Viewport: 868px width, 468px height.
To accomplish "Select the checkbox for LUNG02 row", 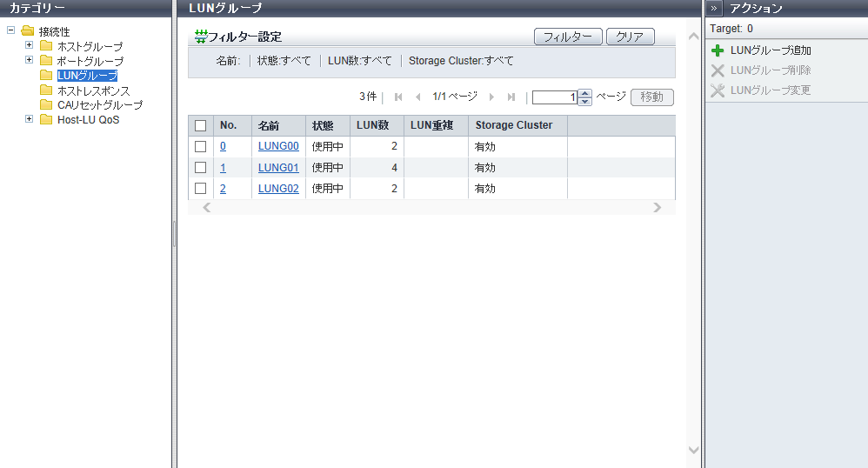I will (x=200, y=189).
